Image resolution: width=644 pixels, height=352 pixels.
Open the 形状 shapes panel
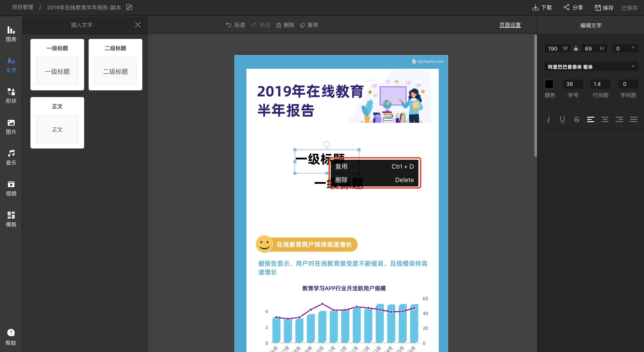11,96
